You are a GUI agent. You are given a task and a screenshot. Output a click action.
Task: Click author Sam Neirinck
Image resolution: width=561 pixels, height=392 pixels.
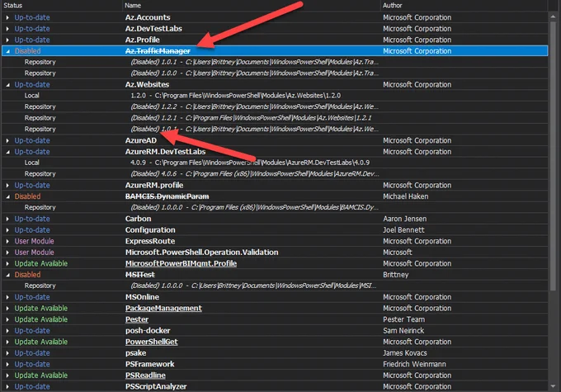(403, 331)
